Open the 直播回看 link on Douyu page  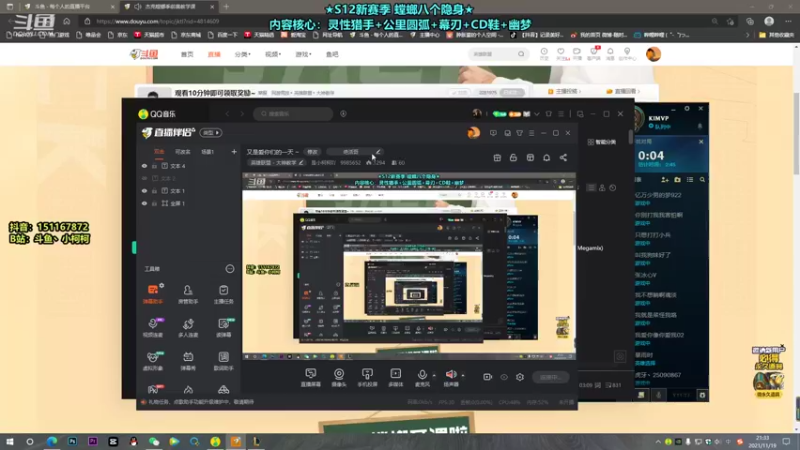click(x=622, y=91)
